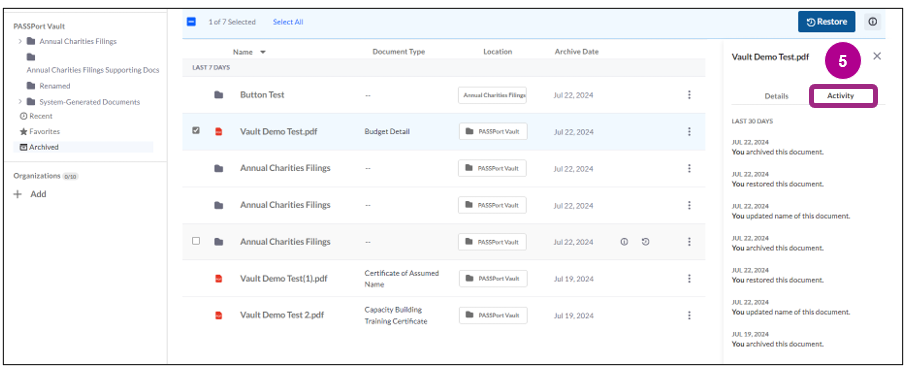Screen dimensions: 915x376
Task: Click the Restore button
Action: click(826, 22)
